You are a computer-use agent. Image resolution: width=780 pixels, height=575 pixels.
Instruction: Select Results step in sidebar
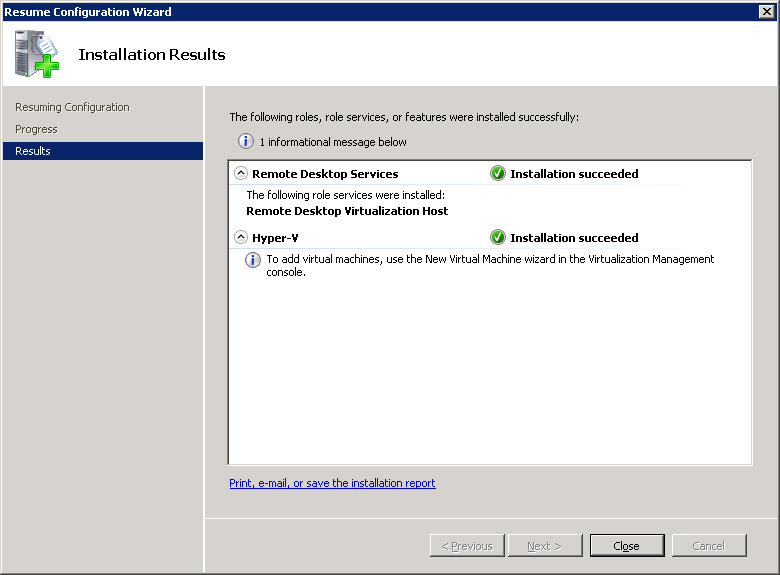(33, 151)
